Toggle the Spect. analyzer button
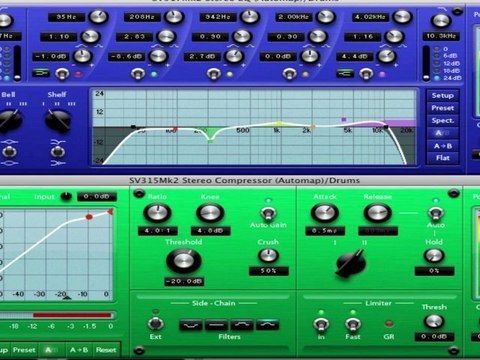 point(443,121)
